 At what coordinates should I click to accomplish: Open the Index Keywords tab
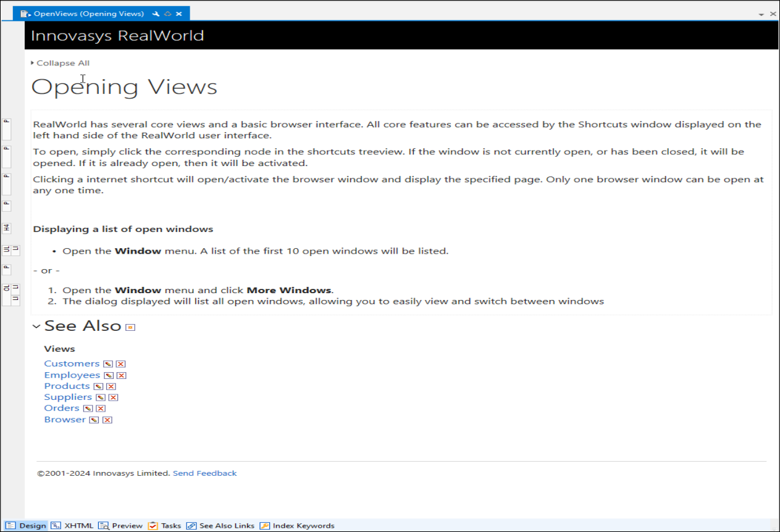click(x=297, y=526)
